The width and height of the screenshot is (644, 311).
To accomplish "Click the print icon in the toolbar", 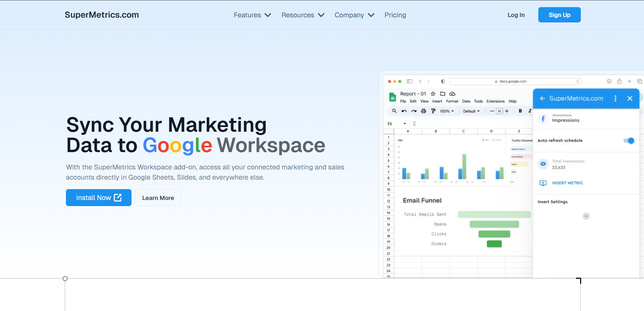I will 424,111.
